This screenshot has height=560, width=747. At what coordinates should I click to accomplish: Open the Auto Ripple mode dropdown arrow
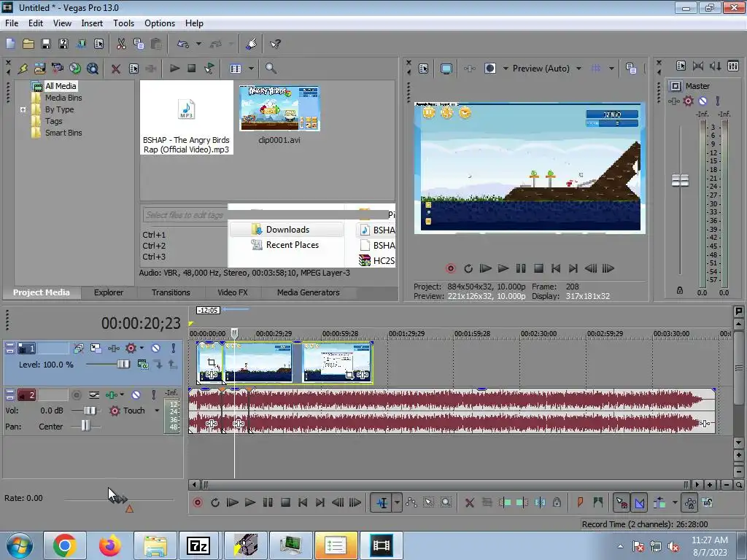tap(675, 503)
